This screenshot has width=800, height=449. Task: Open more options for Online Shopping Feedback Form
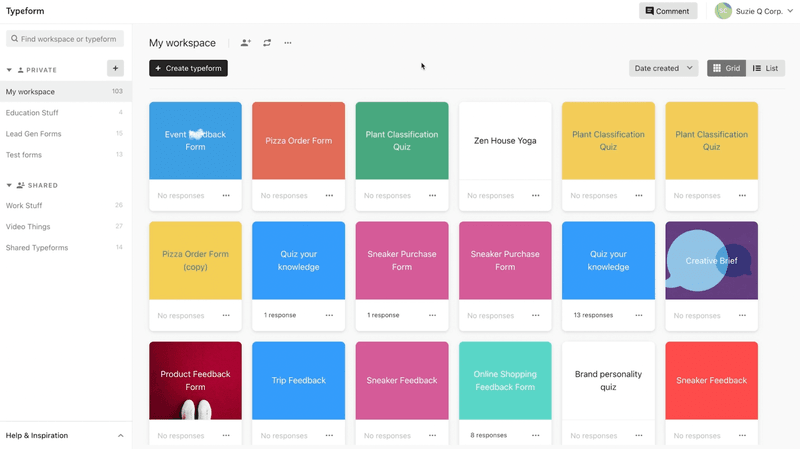[536, 435]
